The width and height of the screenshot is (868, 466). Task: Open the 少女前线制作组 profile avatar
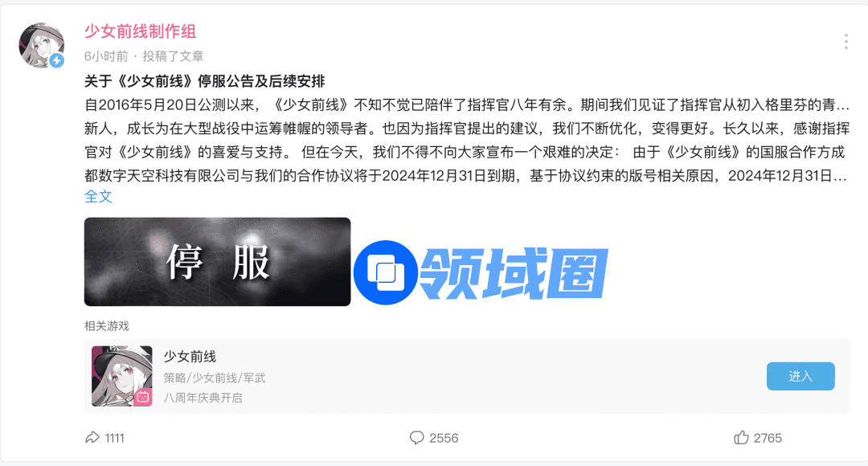tap(42, 45)
